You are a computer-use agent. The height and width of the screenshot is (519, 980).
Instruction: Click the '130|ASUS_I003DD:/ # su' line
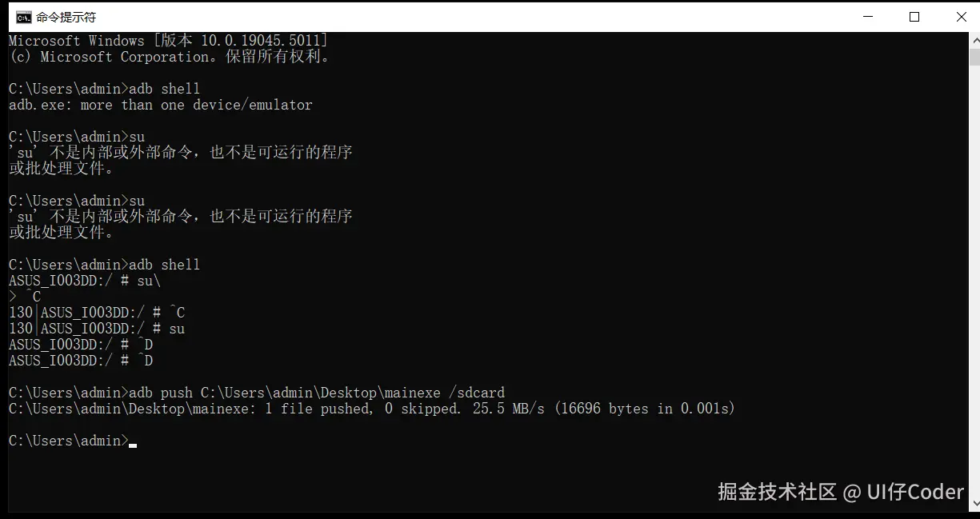97,329
